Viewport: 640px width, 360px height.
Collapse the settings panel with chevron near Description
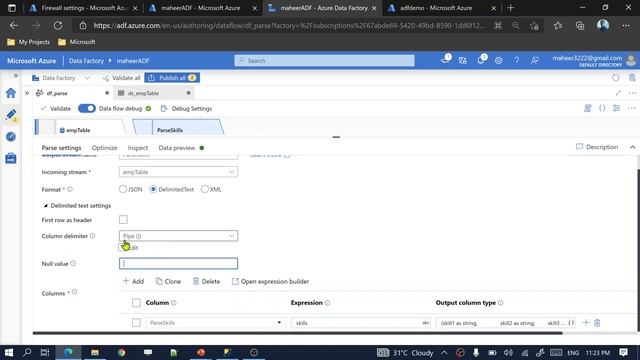pos(632,147)
